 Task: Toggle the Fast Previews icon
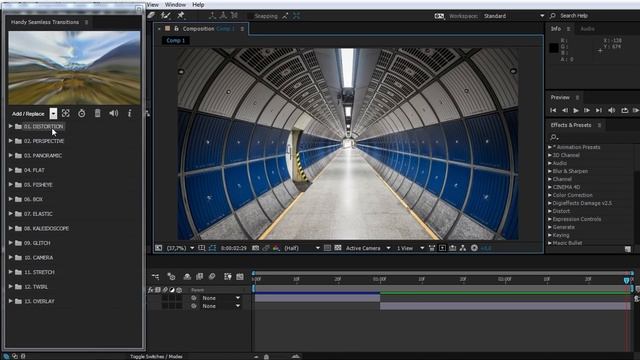point(442,248)
